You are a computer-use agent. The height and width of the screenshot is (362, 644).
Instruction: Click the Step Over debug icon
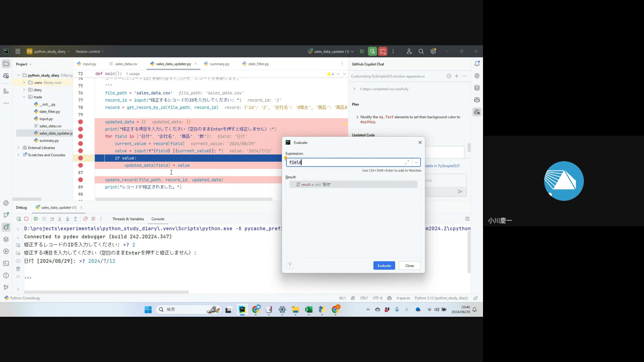[52, 219]
